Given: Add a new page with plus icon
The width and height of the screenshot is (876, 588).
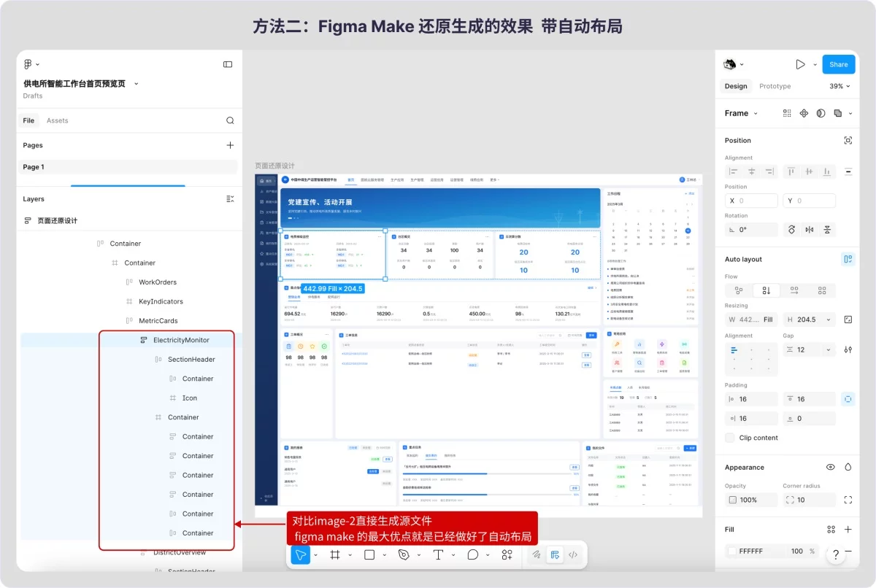Looking at the screenshot, I should click(x=230, y=145).
